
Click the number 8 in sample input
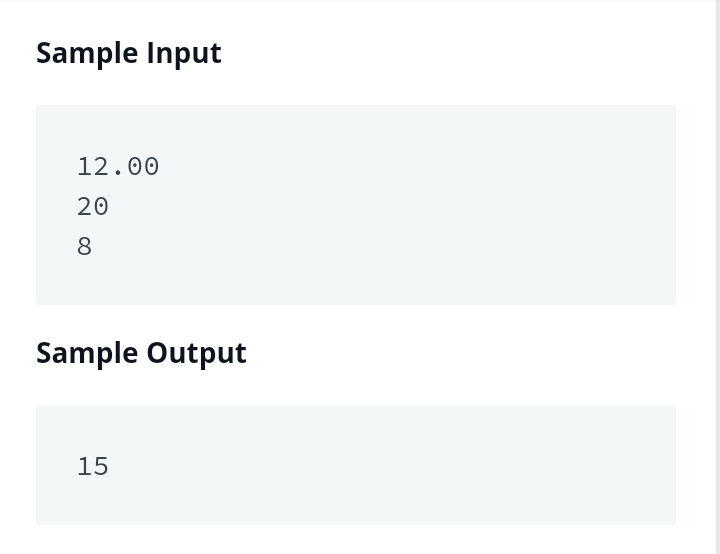tap(85, 247)
